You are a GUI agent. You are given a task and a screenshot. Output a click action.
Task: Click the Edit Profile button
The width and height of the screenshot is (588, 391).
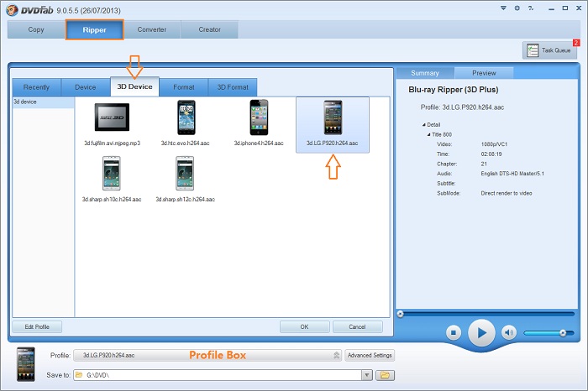[37, 327]
